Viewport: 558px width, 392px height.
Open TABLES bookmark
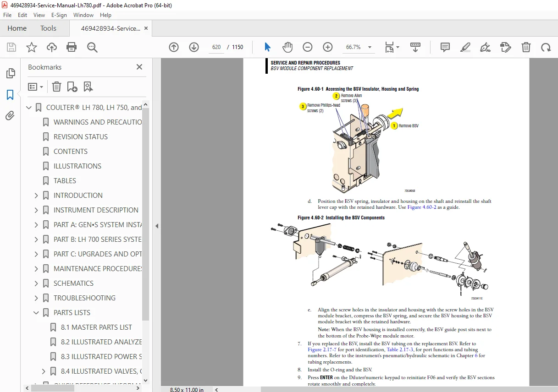pyautogui.click(x=65, y=181)
